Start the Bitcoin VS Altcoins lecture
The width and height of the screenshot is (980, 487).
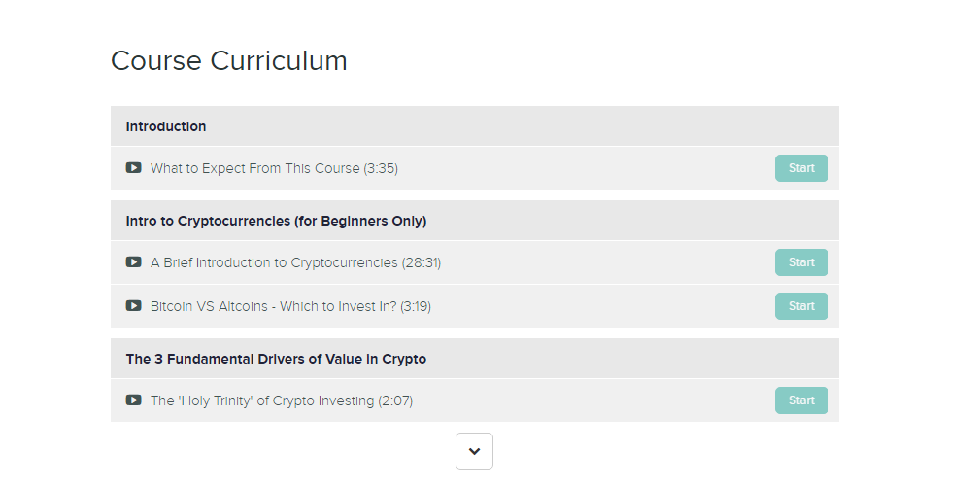[801, 306]
